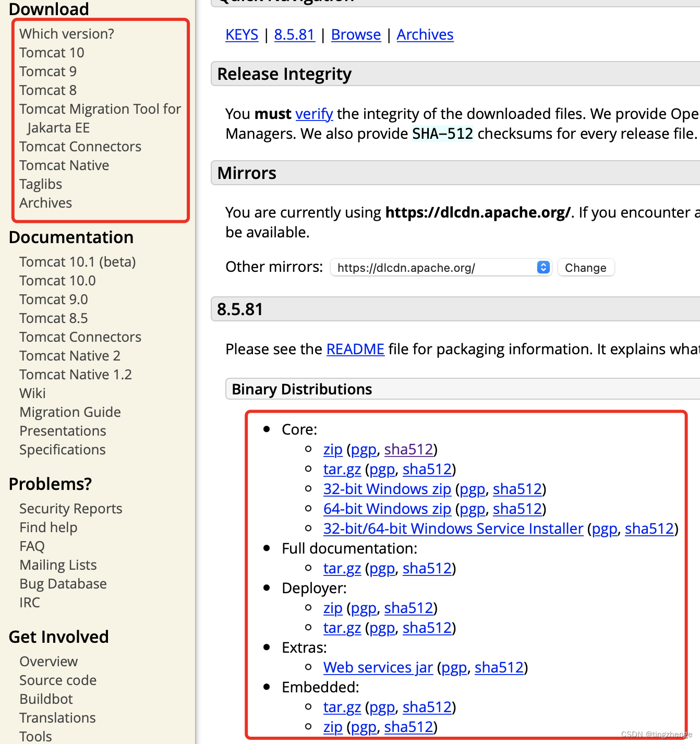Jump to the 8.5.81 quick navigation link
The height and width of the screenshot is (744, 700).
click(x=295, y=34)
